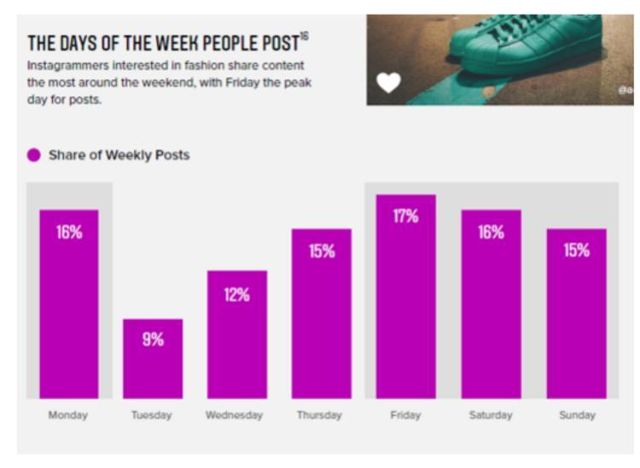Click the Sunday axis label
The height and width of the screenshot is (468, 640).
[x=576, y=414]
